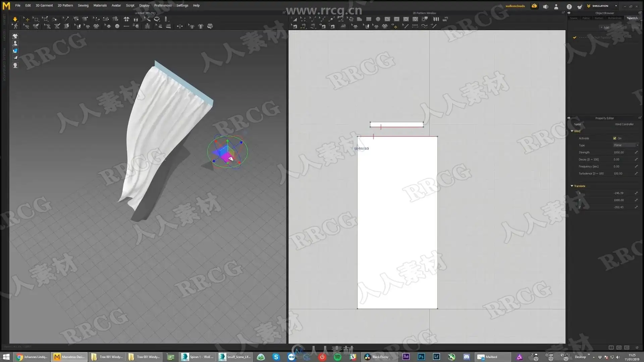Viewport: 644px width, 362px height.
Task: Click the blue-highlighted environment display icon in the viewport sidebar
Action: 15,51
